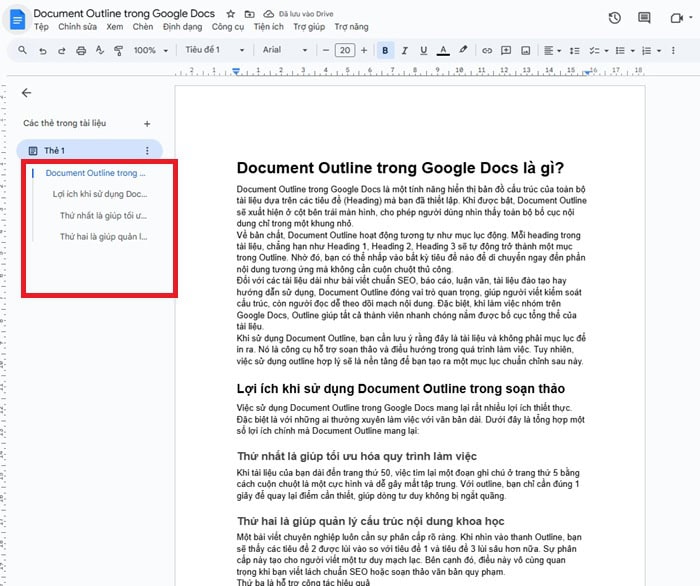Screen dimensions: 700x586
Task: Open the 100% zoom dropdown
Action: (151, 50)
